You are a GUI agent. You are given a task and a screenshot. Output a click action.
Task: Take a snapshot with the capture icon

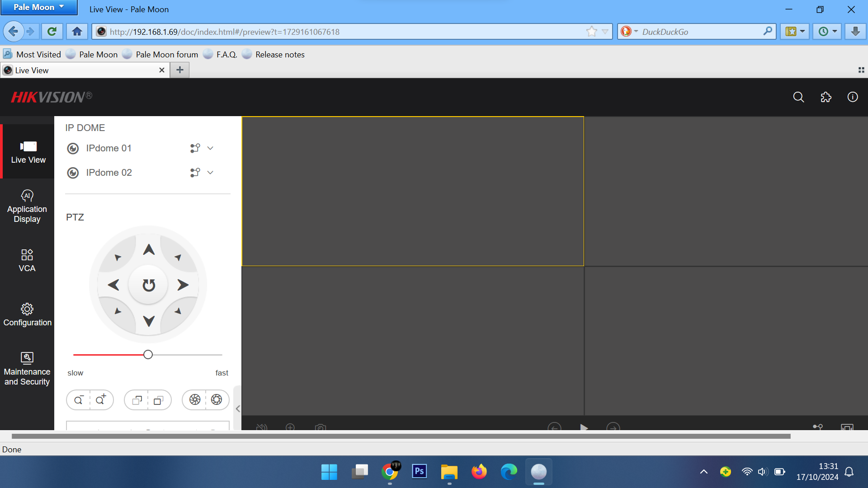pyautogui.click(x=320, y=428)
